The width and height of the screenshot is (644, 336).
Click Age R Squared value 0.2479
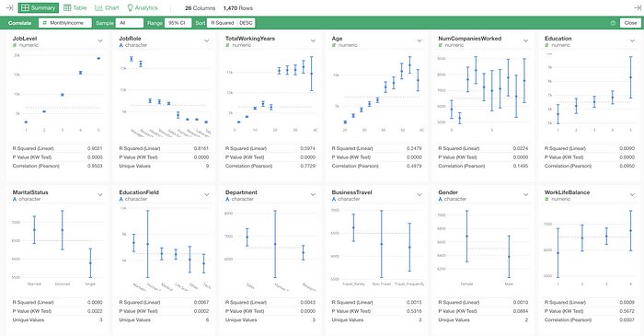[x=414, y=148]
